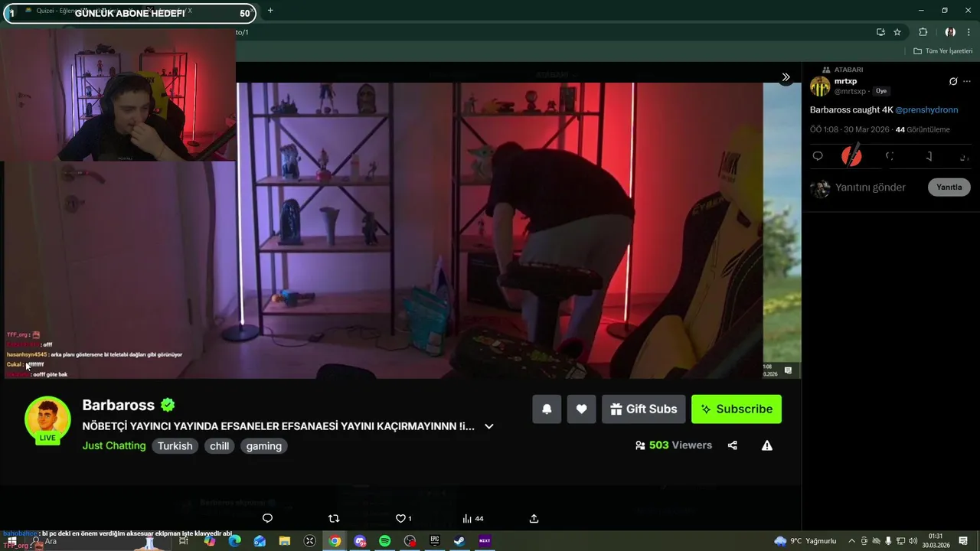Open the Chrome extensions puzzle icon

[x=923, y=32]
